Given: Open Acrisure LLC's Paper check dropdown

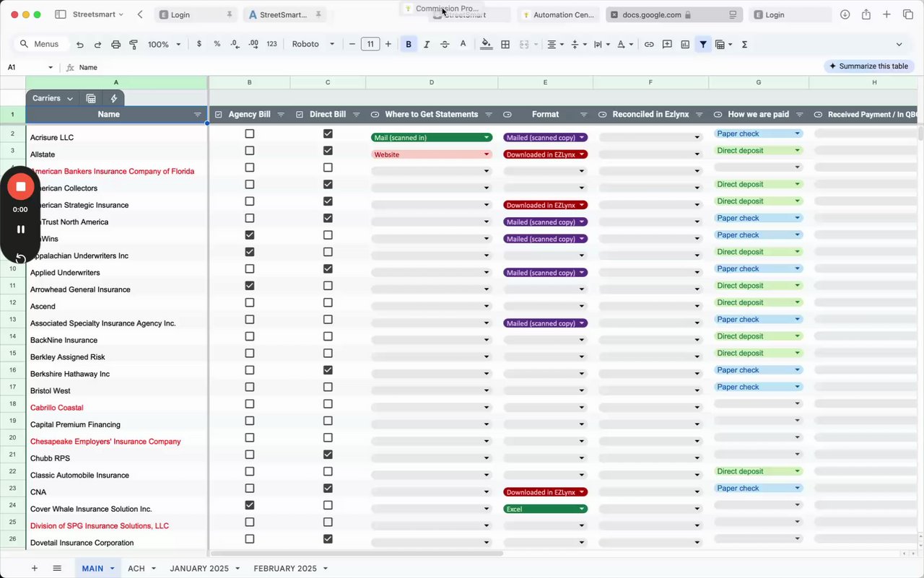Looking at the screenshot, I should (x=759, y=133).
